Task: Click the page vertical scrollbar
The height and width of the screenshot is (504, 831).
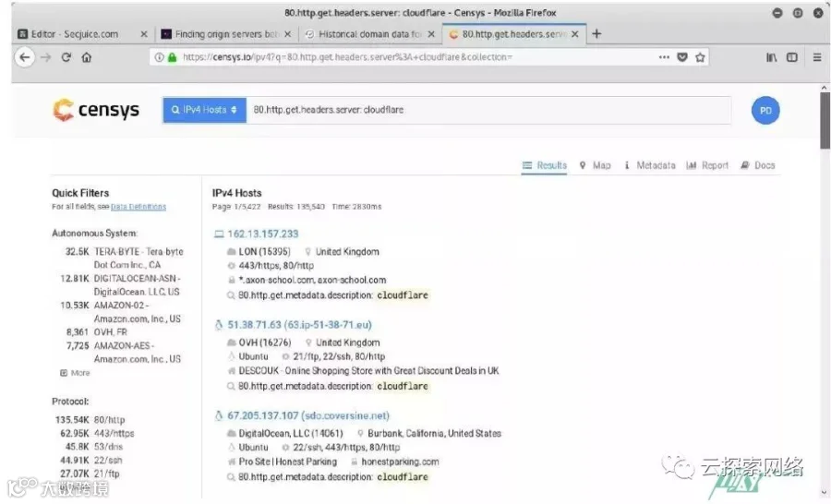Action: (x=825, y=121)
